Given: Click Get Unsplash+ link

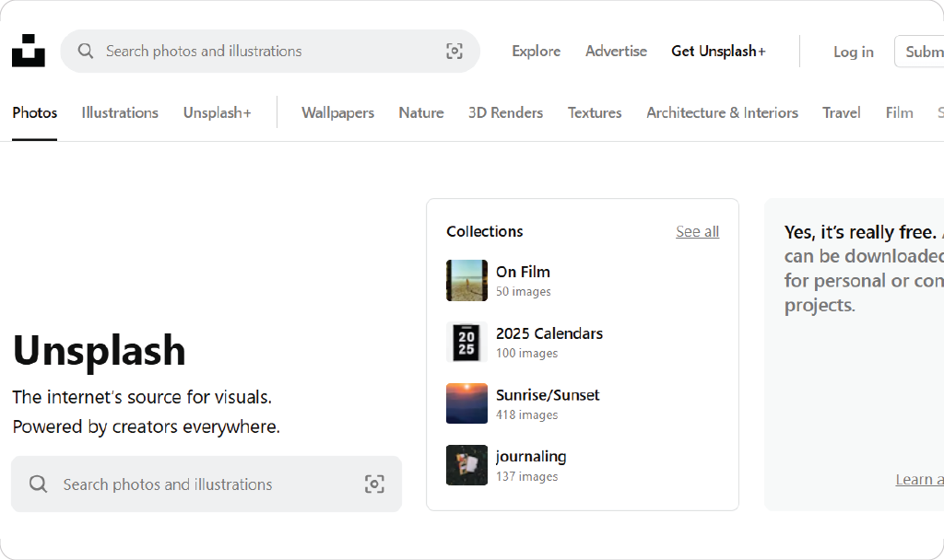Looking at the screenshot, I should [x=718, y=52].
